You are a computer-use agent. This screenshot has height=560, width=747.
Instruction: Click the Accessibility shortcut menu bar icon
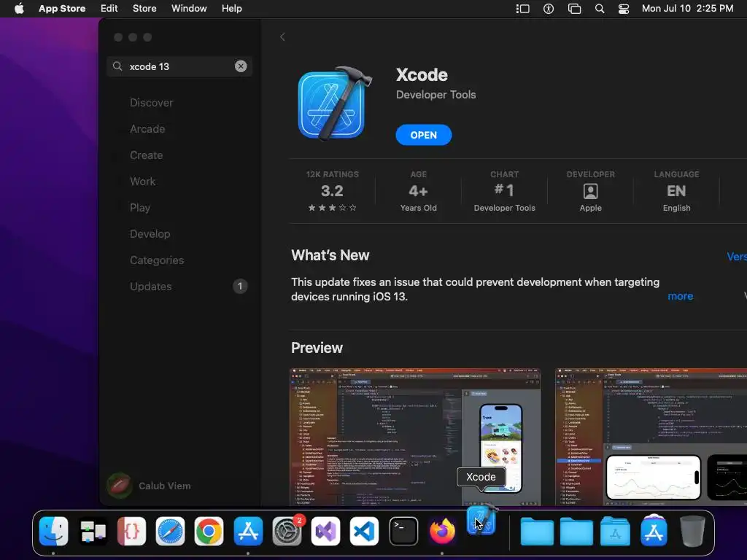pos(549,9)
